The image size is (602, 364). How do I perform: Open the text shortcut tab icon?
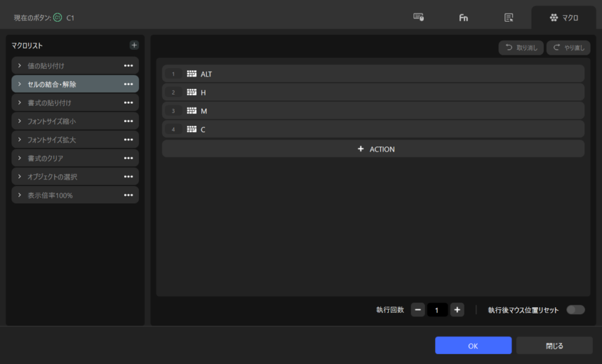click(x=509, y=18)
